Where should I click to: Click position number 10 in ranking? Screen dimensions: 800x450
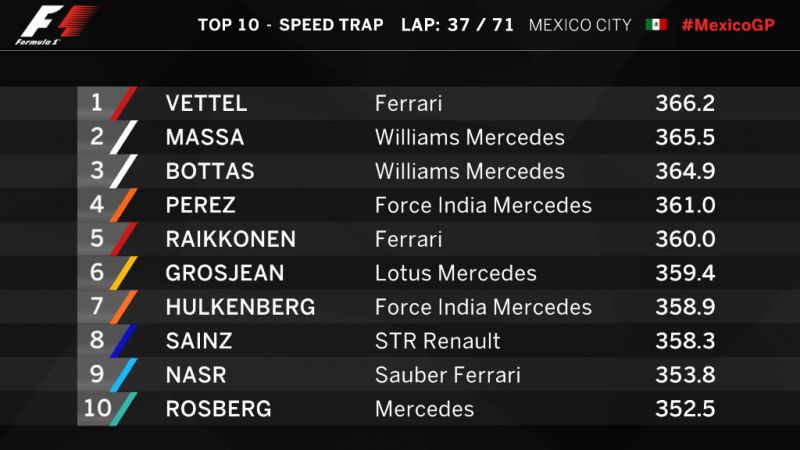[x=97, y=408]
